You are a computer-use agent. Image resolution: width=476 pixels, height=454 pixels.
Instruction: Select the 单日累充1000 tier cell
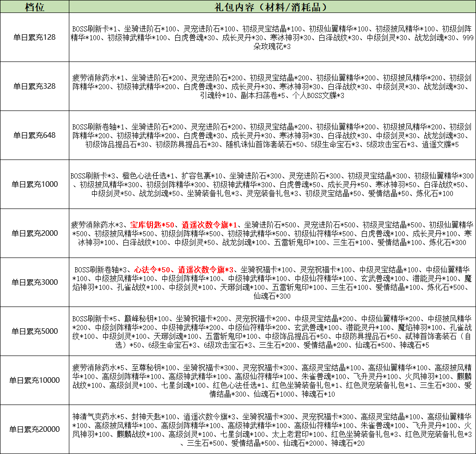coord(35,184)
